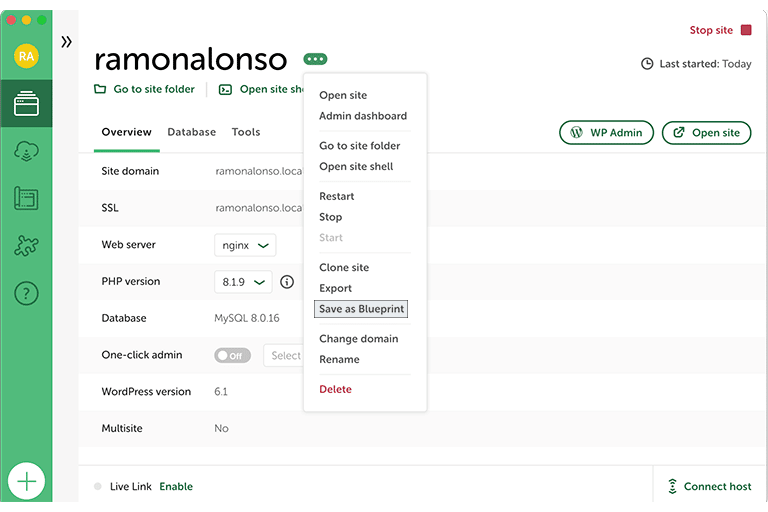The image size is (768, 512).
Task: Switch to the Database tab
Action: [192, 132]
